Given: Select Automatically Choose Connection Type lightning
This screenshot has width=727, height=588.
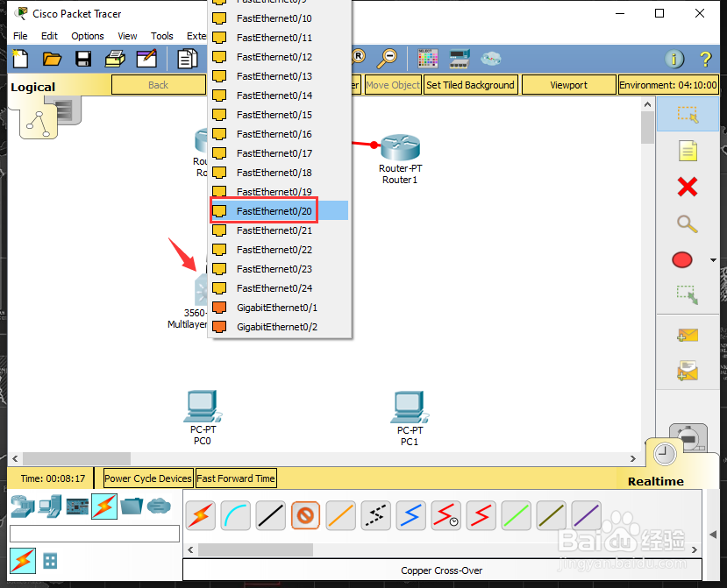Looking at the screenshot, I should (x=200, y=515).
